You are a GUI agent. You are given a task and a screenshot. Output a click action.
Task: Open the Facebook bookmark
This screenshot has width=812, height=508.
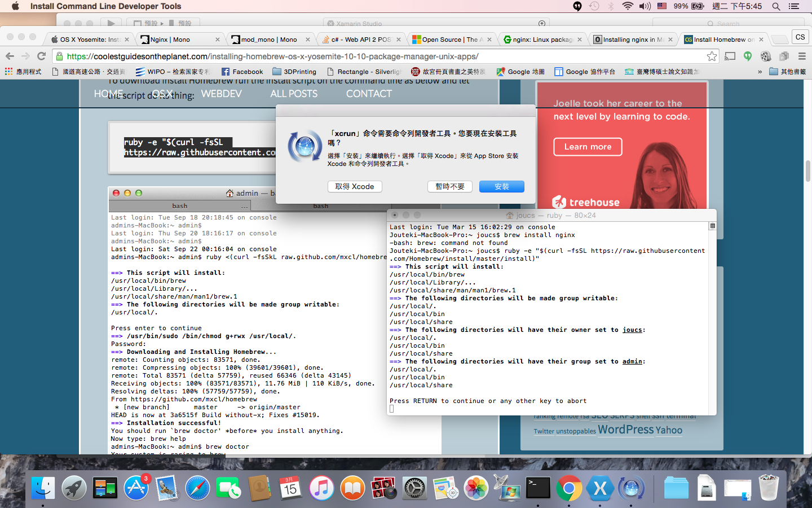[x=242, y=72]
